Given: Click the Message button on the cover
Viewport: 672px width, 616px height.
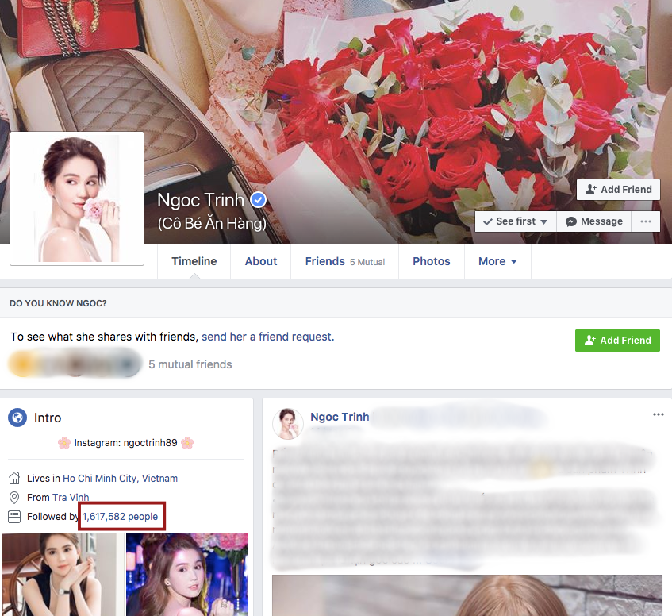Looking at the screenshot, I should 593,221.
